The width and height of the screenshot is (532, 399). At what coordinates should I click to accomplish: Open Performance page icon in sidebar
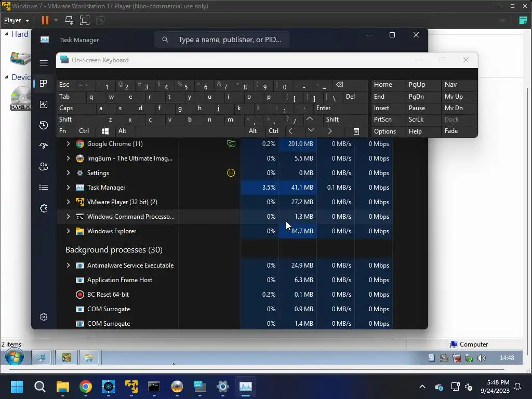point(44,104)
